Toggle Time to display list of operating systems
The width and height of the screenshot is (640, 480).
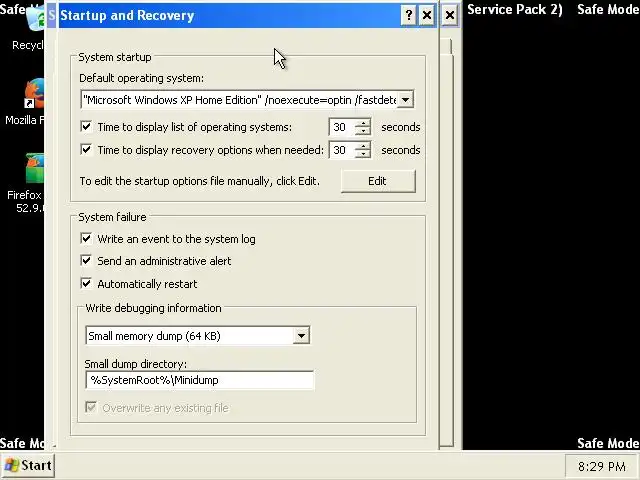pyautogui.click(x=86, y=127)
